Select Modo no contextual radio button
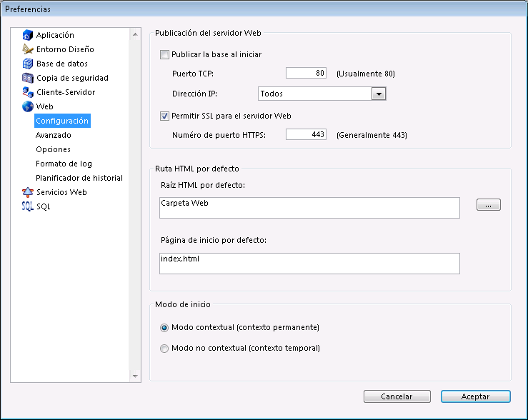528x420 pixels. pyautogui.click(x=165, y=349)
